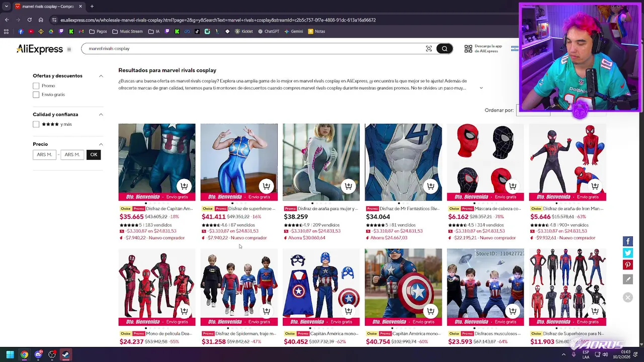Open the YouTube bookmark icon
Viewport: 644px width, 362px height.
click(x=31, y=31)
